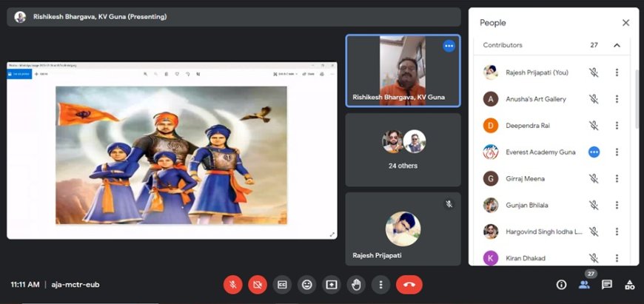
Task: Close the People side panel
Action: tap(625, 23)
